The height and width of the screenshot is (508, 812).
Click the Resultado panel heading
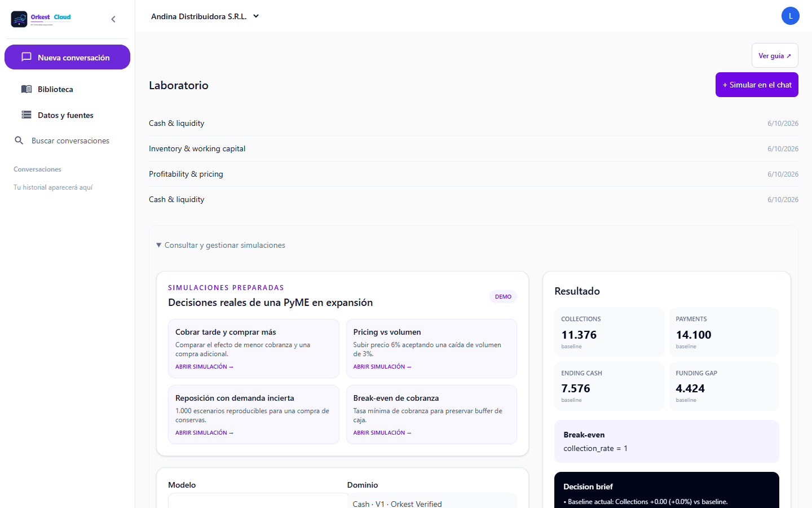[577, 291]
